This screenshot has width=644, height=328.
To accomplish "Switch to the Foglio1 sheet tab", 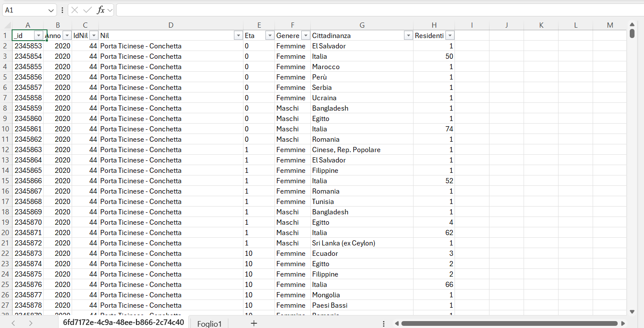I will tap(209, 323).
